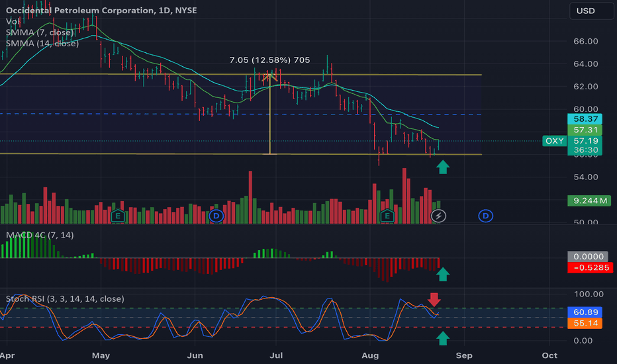The width and height of the screenshot is (617, 364).
Task: Click the 36:30 countdown label
Action: (585, 150)
